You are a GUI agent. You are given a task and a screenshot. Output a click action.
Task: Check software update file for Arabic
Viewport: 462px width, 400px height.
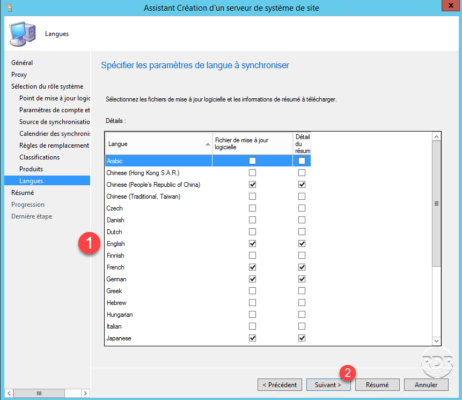tap(252, 161)
